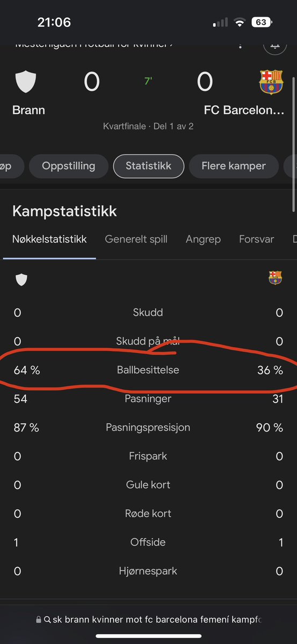Screen dimensions: 297x644
Task: Tap the FC Barcelona crest in header
Action: [x=271, y=82]
